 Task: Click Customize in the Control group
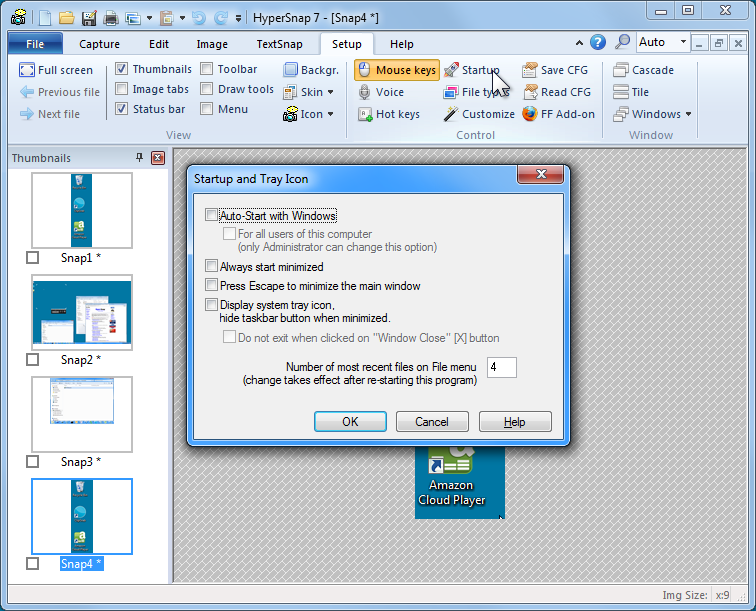tap(479, 114)
